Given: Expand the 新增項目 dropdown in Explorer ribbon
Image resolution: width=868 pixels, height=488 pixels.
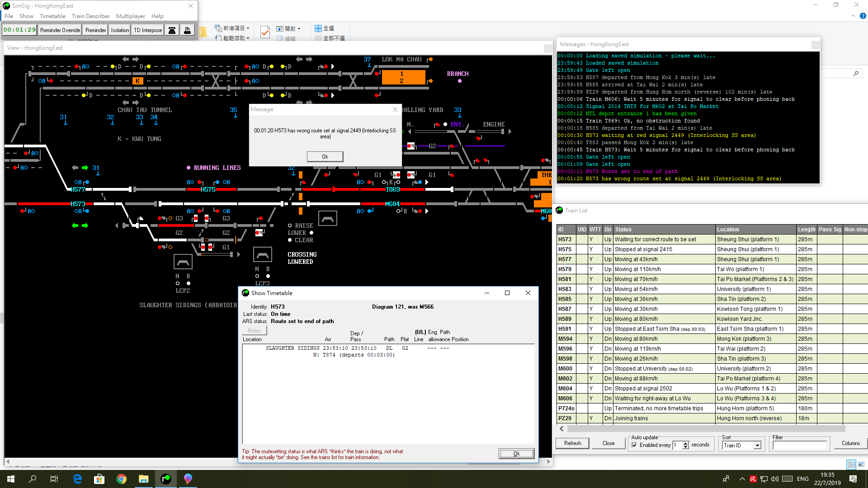Looking at the screenshot, I should click(x=248, y=28).
